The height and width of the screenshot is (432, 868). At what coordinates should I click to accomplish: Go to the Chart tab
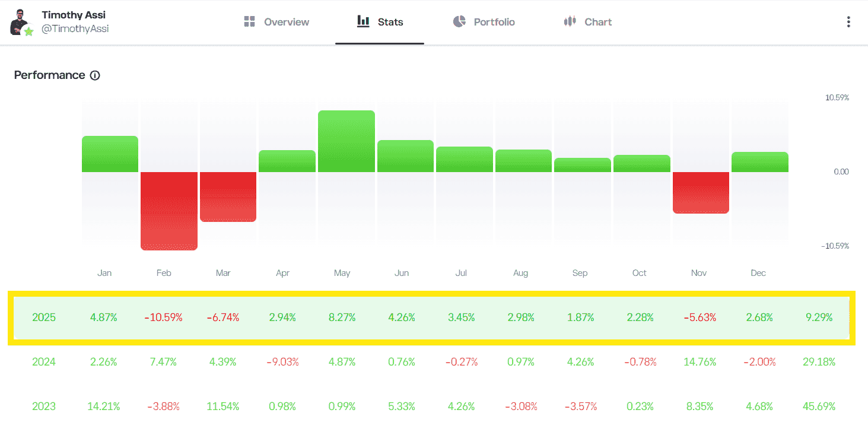tap(597, 22)
